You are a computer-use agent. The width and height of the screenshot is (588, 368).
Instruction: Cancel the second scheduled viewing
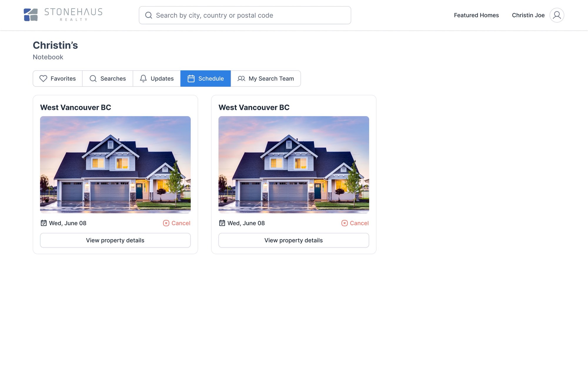(355, 223)
